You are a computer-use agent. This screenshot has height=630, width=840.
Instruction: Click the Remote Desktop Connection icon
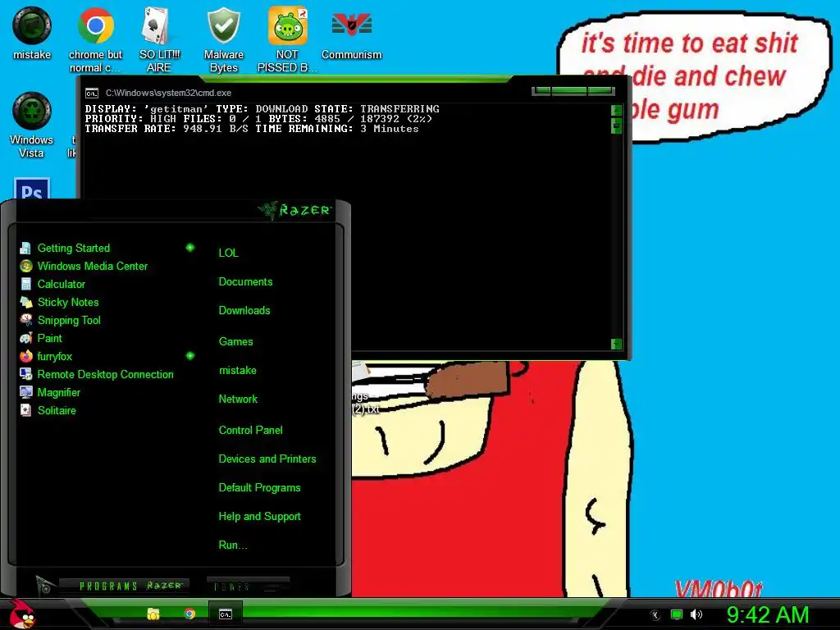click(25, 374)
